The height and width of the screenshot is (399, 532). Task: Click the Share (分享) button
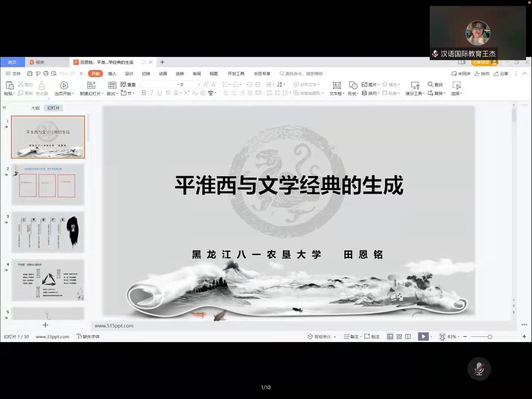(501, 74)
